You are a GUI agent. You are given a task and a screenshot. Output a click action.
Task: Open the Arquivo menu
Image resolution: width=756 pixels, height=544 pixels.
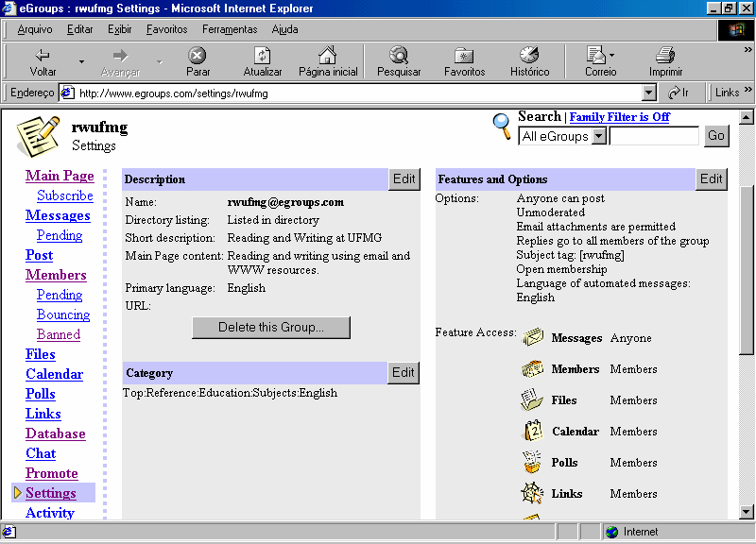[x=35, y=30]
